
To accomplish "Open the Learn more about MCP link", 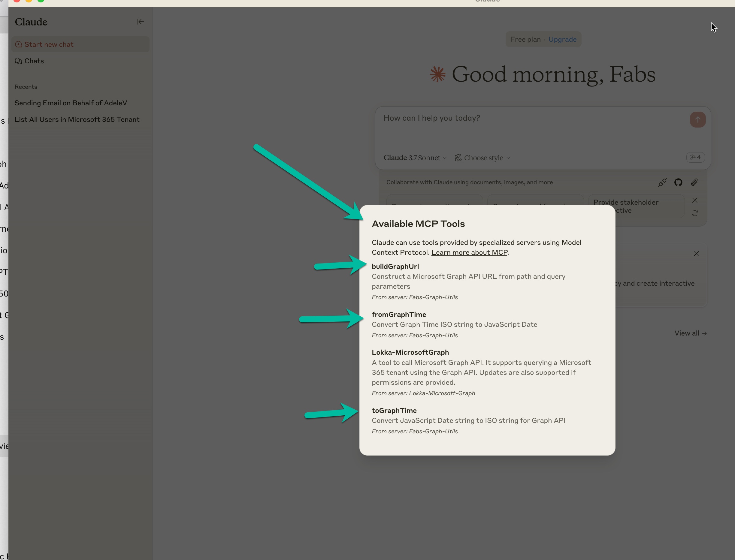I will pyautogui.click(x=469, y=253).
